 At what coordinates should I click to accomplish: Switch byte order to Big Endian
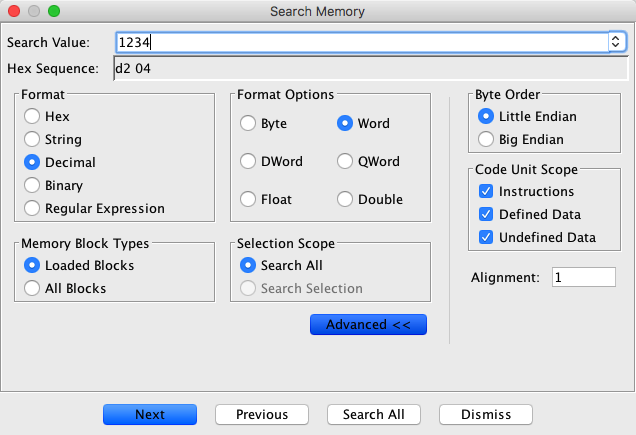pyautogui.click(x=487, y=140)
